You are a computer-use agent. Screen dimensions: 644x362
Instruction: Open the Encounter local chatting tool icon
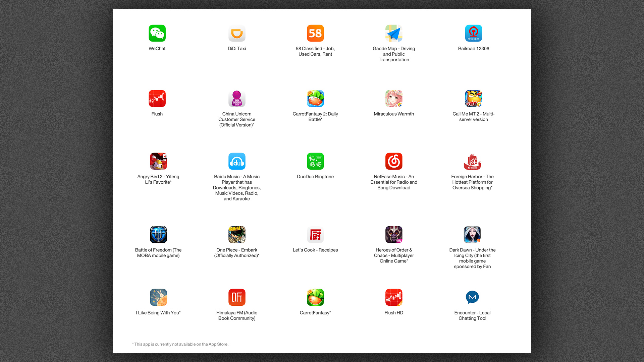click(472, 297)
